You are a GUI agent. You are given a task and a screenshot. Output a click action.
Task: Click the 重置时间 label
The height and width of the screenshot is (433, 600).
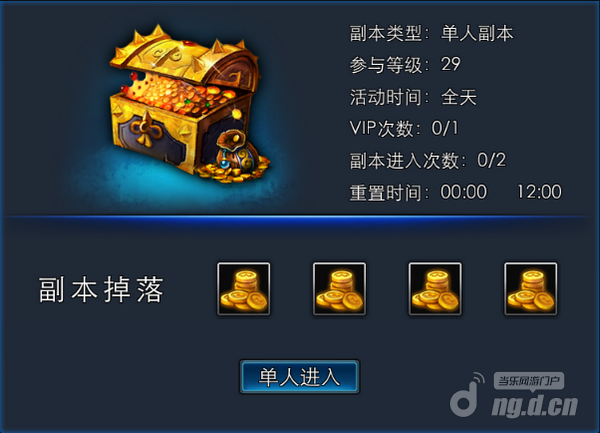click(386, 192)
